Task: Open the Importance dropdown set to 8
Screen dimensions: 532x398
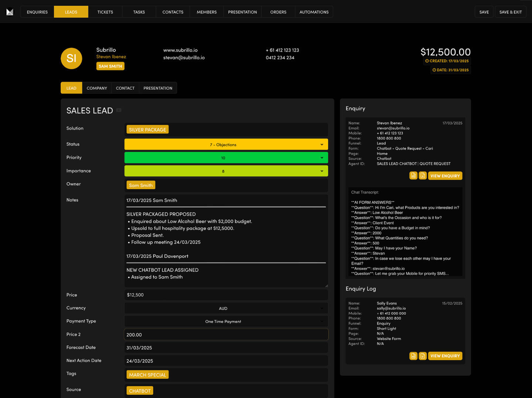Action: click(226, 171)
